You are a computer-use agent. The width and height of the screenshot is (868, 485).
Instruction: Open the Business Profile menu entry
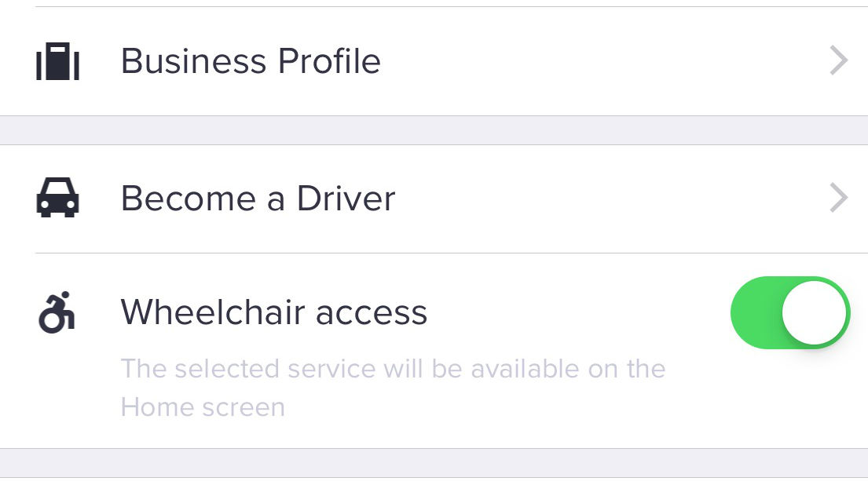[x=251, y=61]
